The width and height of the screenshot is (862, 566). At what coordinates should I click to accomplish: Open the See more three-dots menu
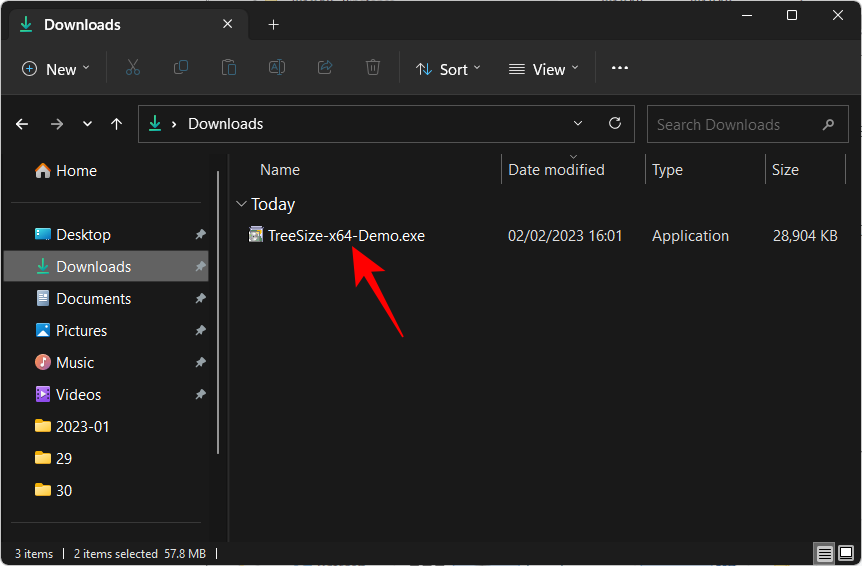(x=620, y=68)
